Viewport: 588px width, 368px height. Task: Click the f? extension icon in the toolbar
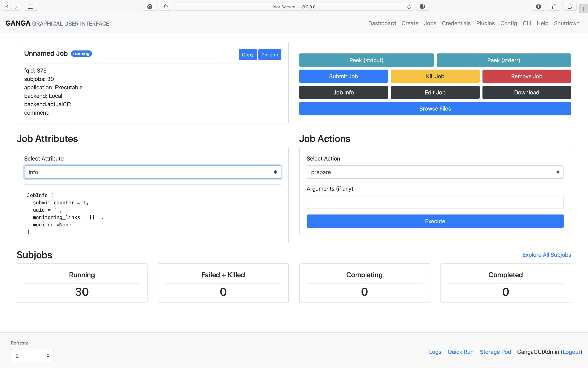(x=166, y=7)
